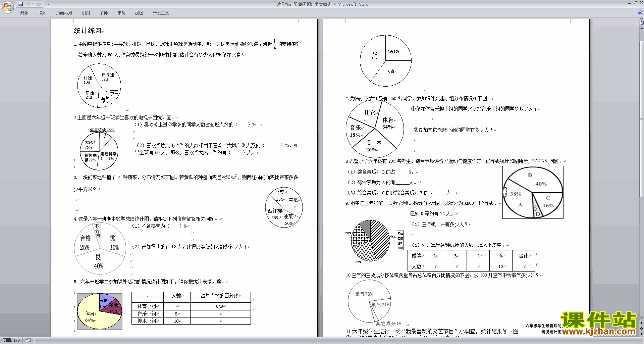Click the heading 统计练习
Viewport: 644px width, 344px height.
[x=88, y=31]
